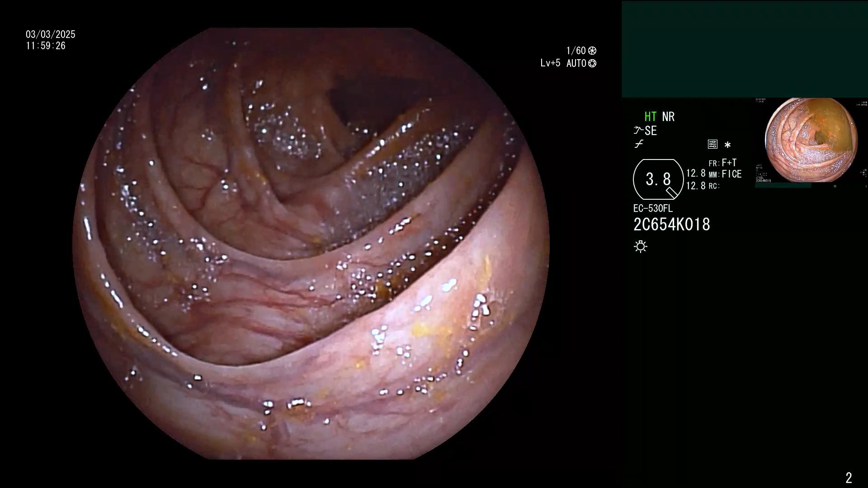868x488 pixels.
Task: Click the RC: field
Action: [714, 186]
